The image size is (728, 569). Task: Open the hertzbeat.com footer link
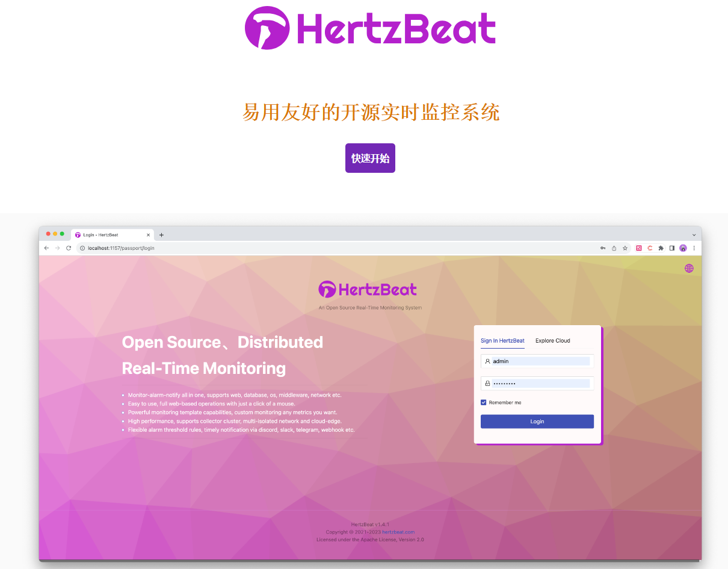tap(398, 532)
